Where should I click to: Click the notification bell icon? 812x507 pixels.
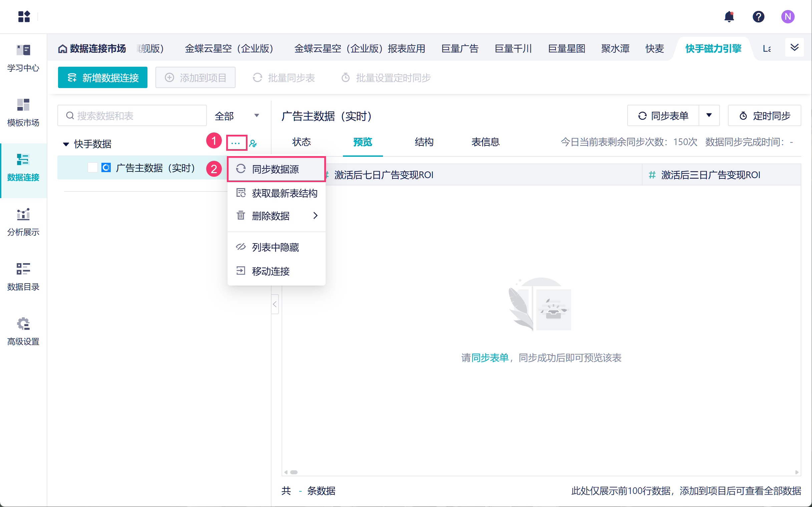[729, 16]
